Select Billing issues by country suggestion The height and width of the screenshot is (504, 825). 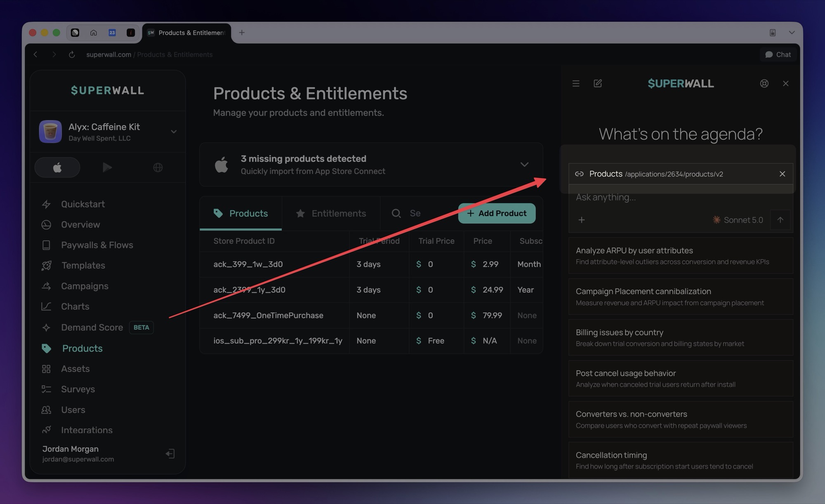coord(681,337)
